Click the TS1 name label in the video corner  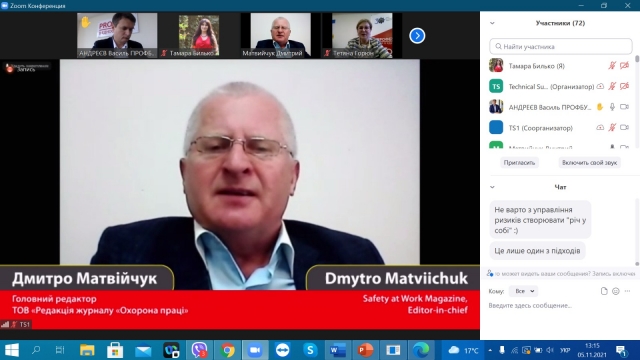tap(25, 324)
